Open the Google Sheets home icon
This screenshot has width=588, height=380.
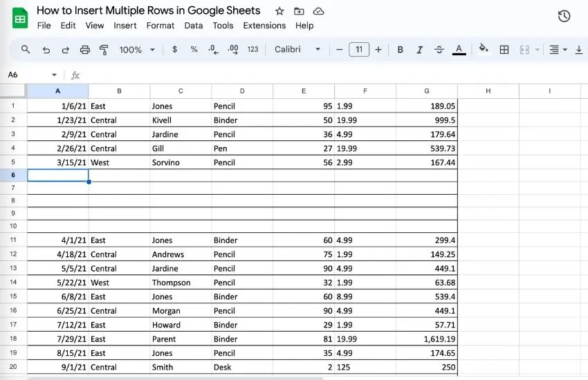coord(20,18)
